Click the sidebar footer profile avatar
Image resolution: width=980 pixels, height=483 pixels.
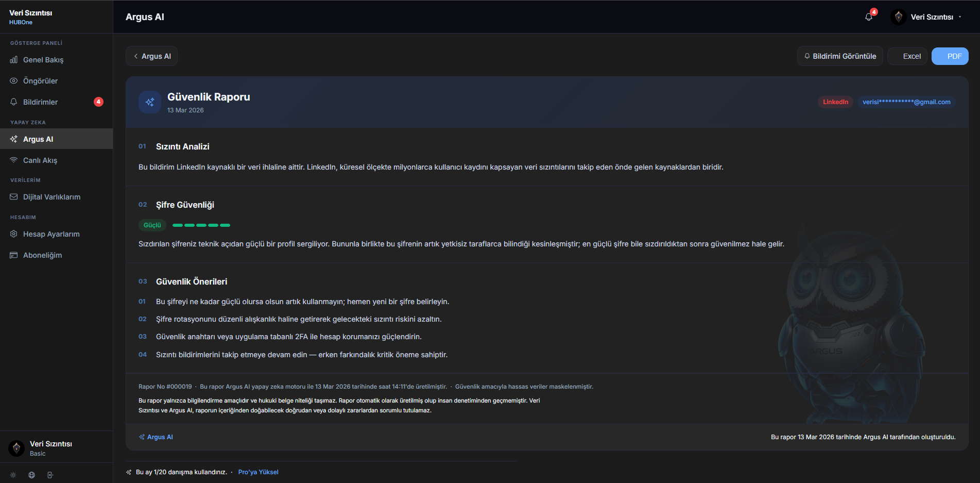16,448
